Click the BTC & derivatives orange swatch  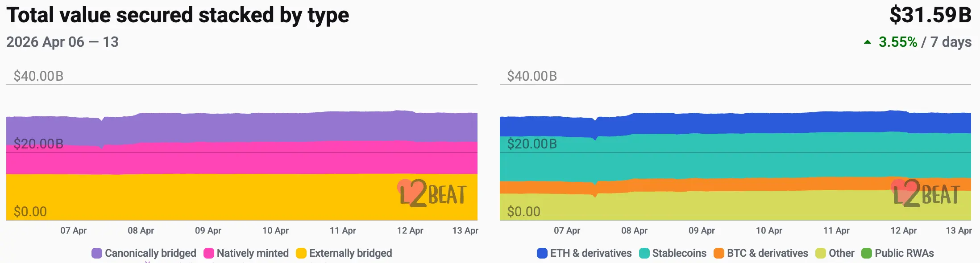click(718, 253)
